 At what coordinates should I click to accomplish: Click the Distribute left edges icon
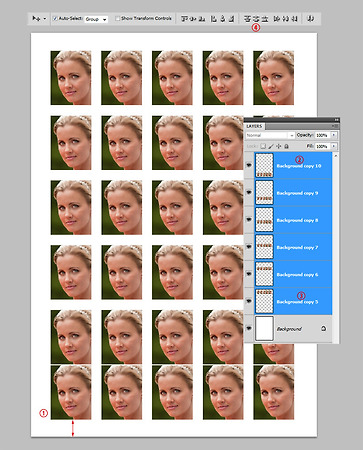[277, 19]
